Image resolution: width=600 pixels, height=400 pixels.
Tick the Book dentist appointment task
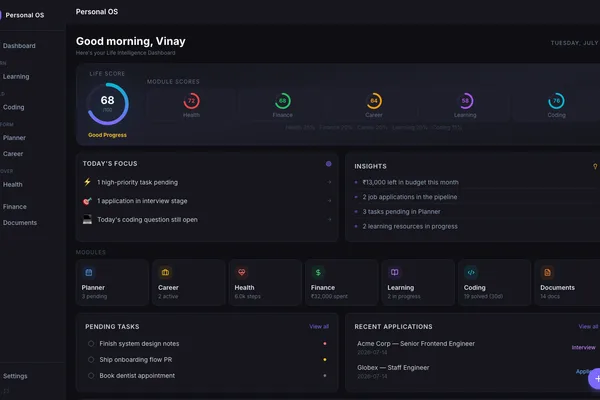[x=91, y=376]
